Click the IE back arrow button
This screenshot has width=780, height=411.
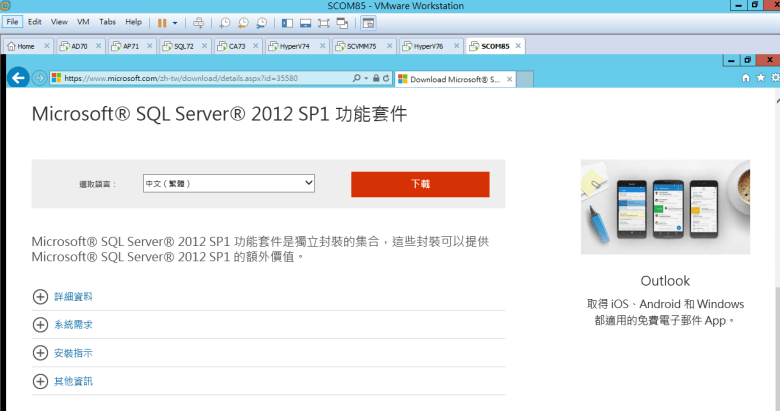click(17, 78)
